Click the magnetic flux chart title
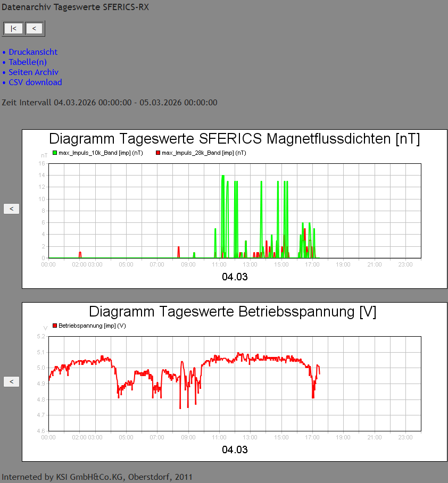This screenshot has height=483, width=448. click(x=234, y=139)
